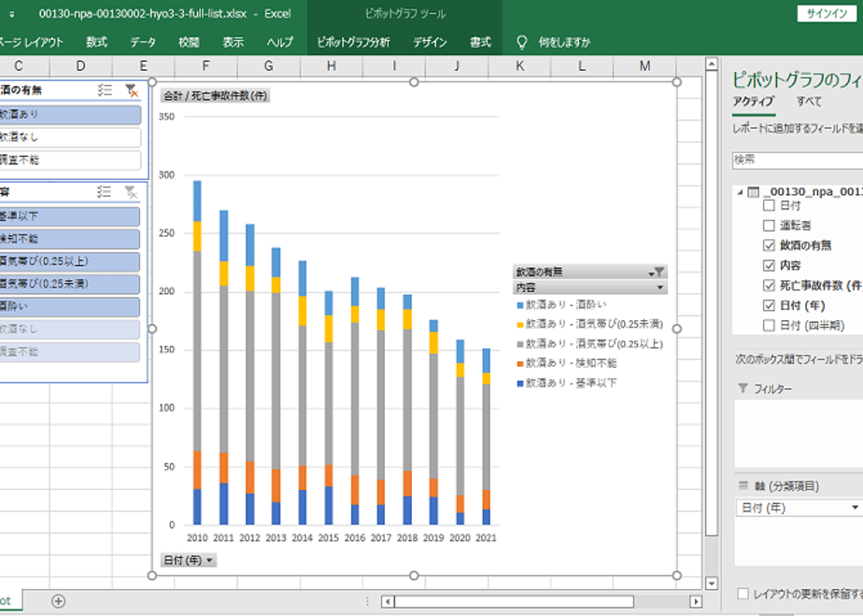Image resolution: width=863 pixels, height=616 pixels.
Task: Select 酒酔い slicer item
Action: (x=69, y=306)
